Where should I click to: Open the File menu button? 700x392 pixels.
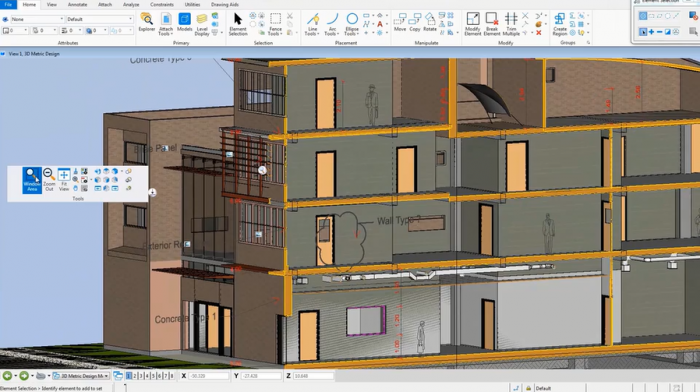tap(8, 4)
